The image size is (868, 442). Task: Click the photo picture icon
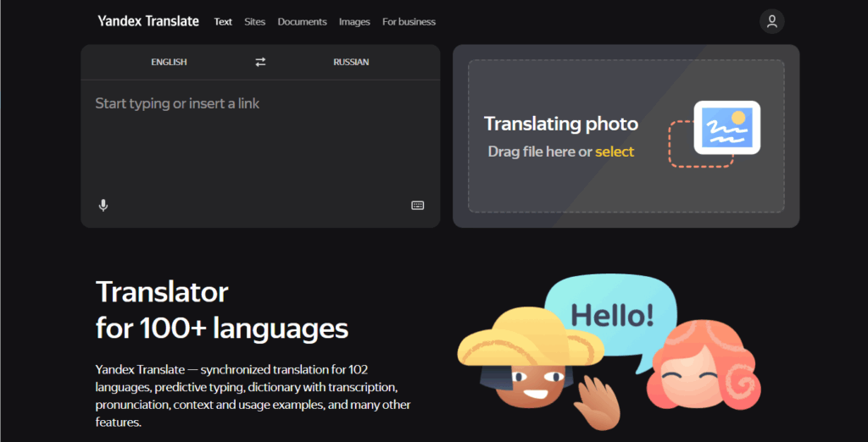pyautogui.click(x=726, y=127)
